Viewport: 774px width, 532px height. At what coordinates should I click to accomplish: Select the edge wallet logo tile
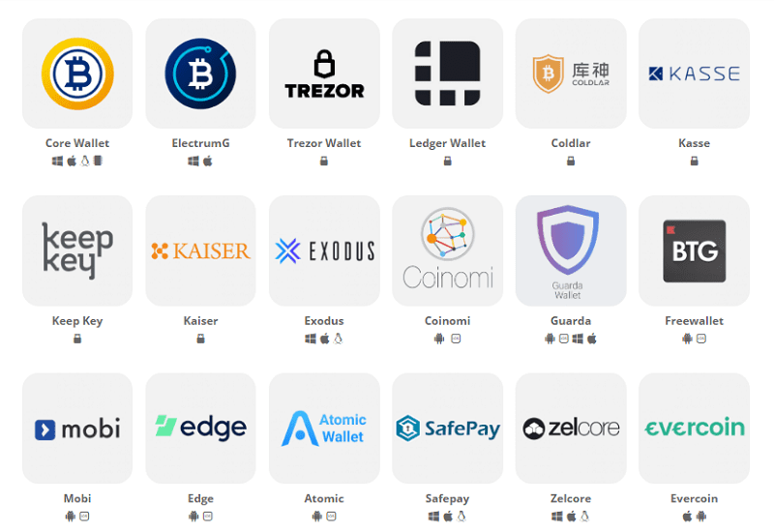pos(200,429)
